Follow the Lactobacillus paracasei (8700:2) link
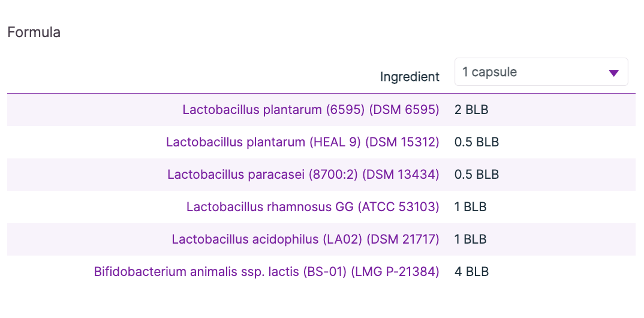The width and height of the screenshot is (644, 318). [303, 175]
